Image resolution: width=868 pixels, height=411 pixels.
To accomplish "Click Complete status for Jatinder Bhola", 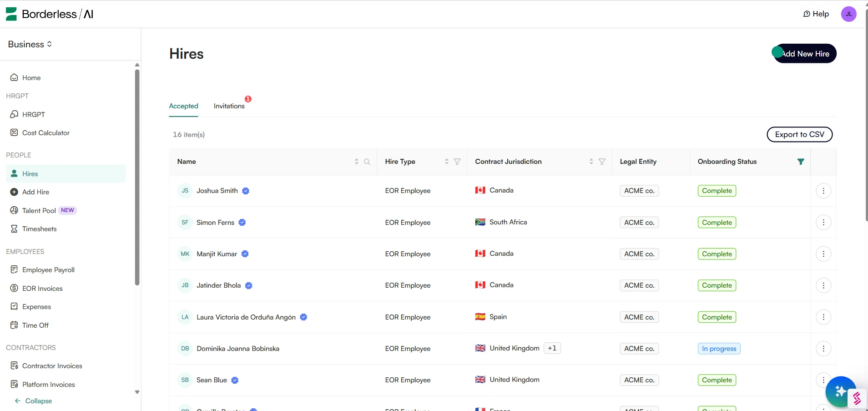I will pyautogui.click(x=717, y=285).
